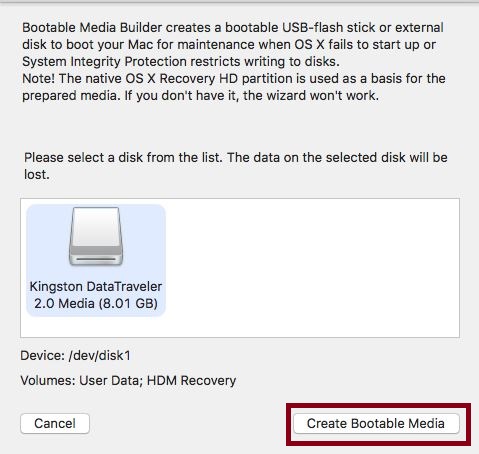This screenshot has width=479, height=454.
Task: Click the prepared media wizard warning line
Action: (200, 96)
